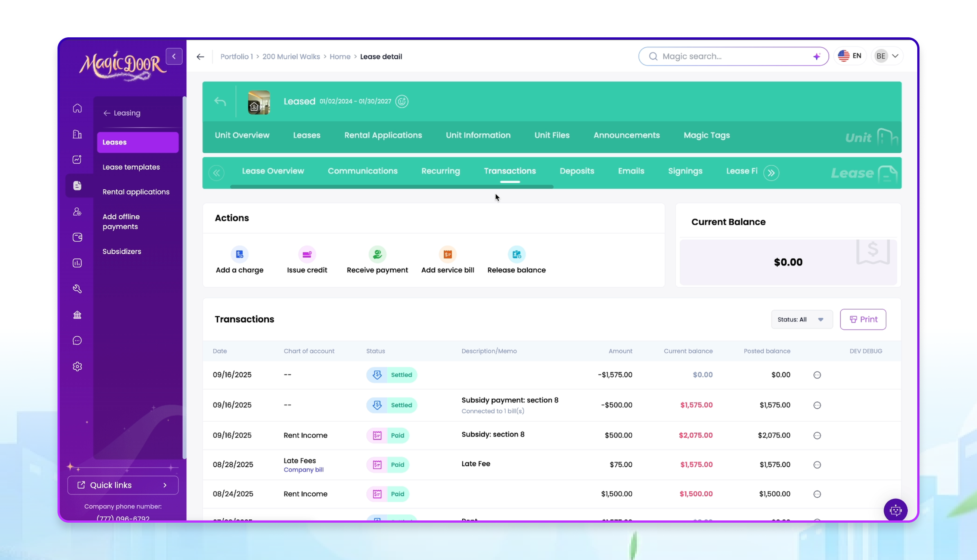The width and height of the screenshot is (977, 560).
Task: Open more options for 08/24/2025 Rent Income row
Action: (817, 494)
